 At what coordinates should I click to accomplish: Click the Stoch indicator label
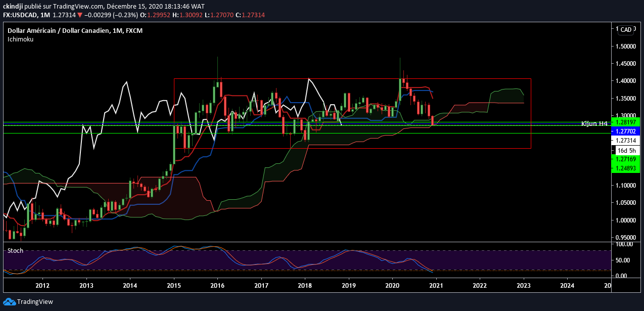tap(14, 250)
